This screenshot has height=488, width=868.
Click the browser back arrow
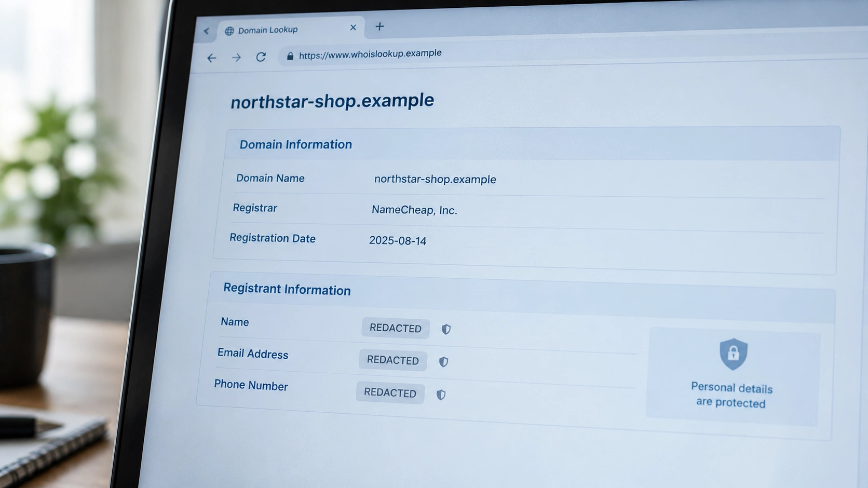click(x=211, y=58)
